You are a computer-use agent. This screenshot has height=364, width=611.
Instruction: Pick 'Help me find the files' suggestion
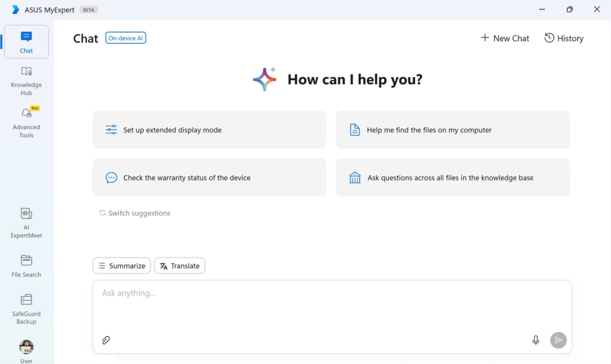click(x=453, y=130)
